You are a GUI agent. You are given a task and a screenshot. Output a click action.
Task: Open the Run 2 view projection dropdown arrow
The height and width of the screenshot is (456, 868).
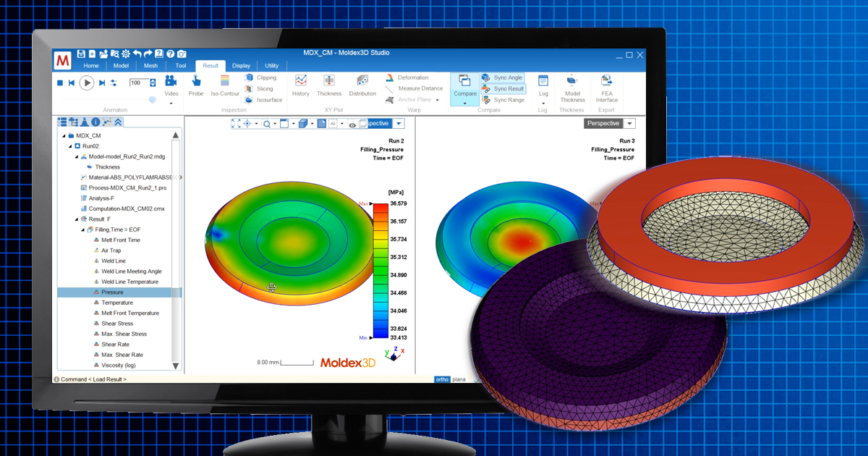(399, 124)
